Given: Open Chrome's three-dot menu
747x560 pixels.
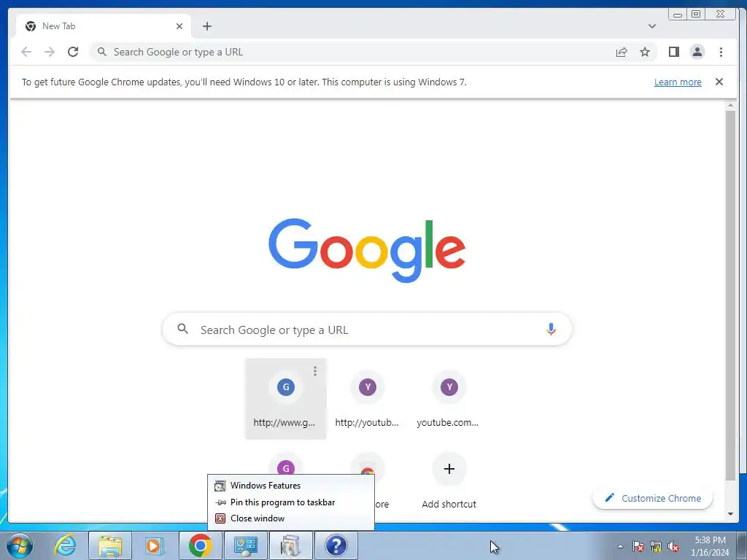Looking at the screenshot, I should [x=721, y=52].
